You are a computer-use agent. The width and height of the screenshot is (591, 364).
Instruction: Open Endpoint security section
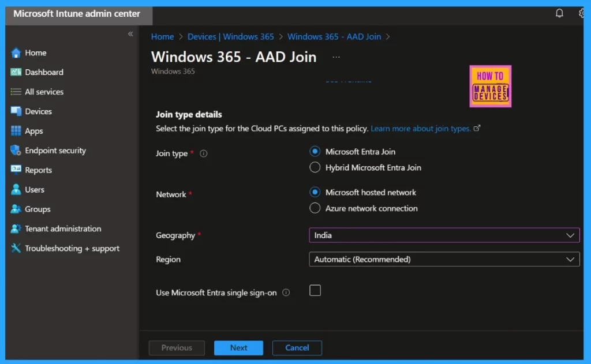pyautogui.click(x=55, y=151)
